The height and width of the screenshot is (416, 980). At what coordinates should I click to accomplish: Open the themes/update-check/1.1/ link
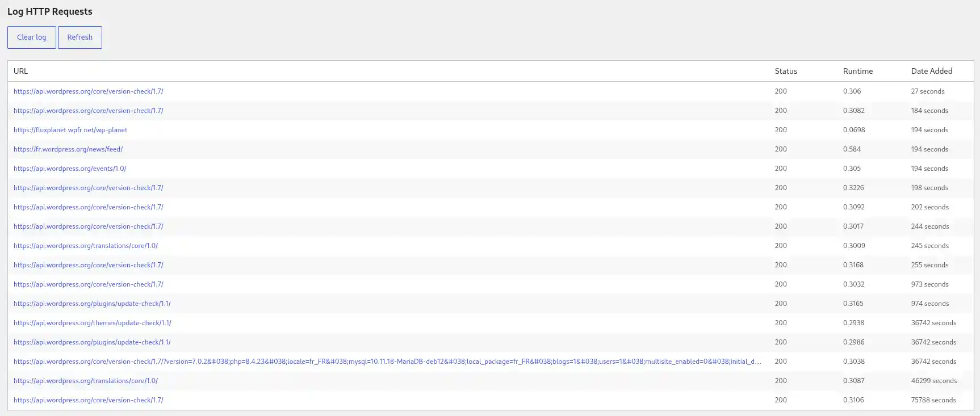(x=93, y=323)
